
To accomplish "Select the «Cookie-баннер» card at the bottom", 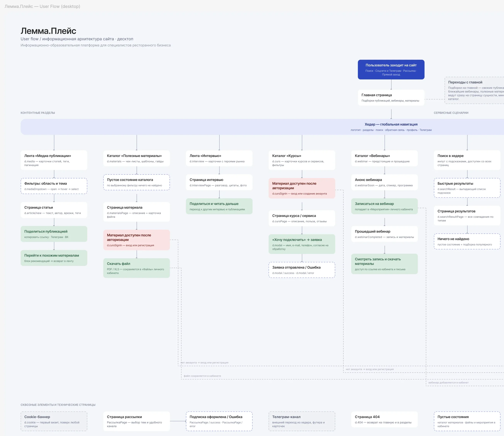I will [x=54, y=421].
